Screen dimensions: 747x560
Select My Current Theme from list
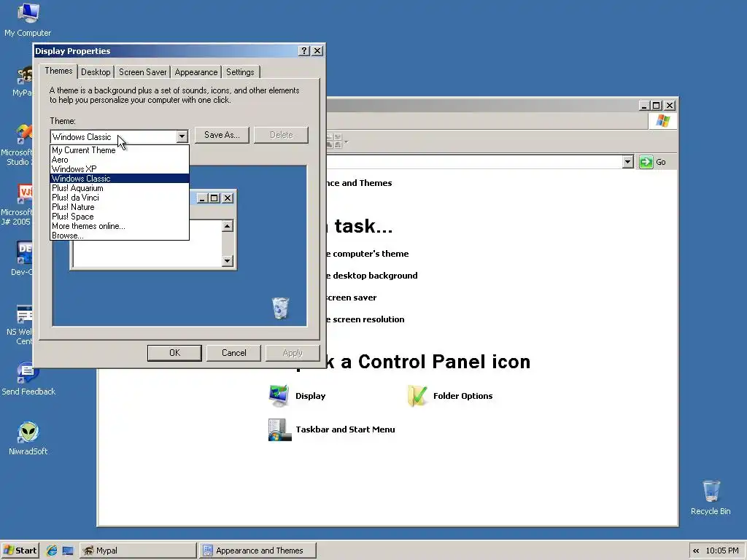(x=120, y=150)
